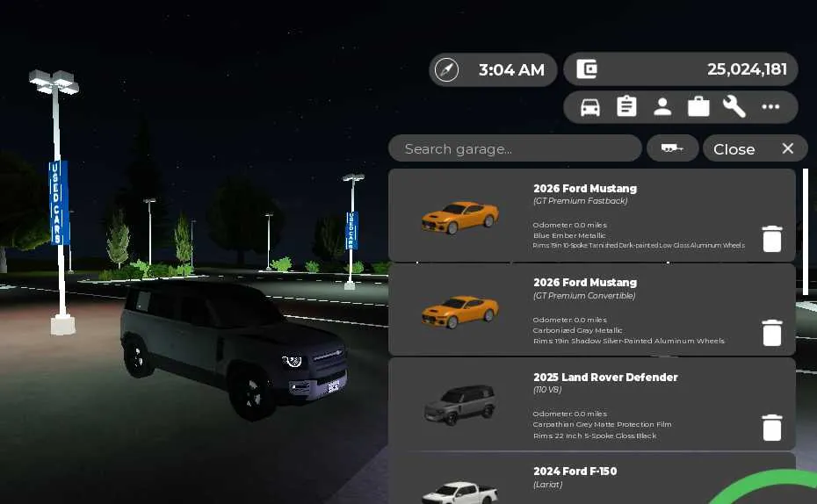
Task: Click Rims 22 Inch 5-Spoke Gloss Black text
Action: click(x=595, y=436)
